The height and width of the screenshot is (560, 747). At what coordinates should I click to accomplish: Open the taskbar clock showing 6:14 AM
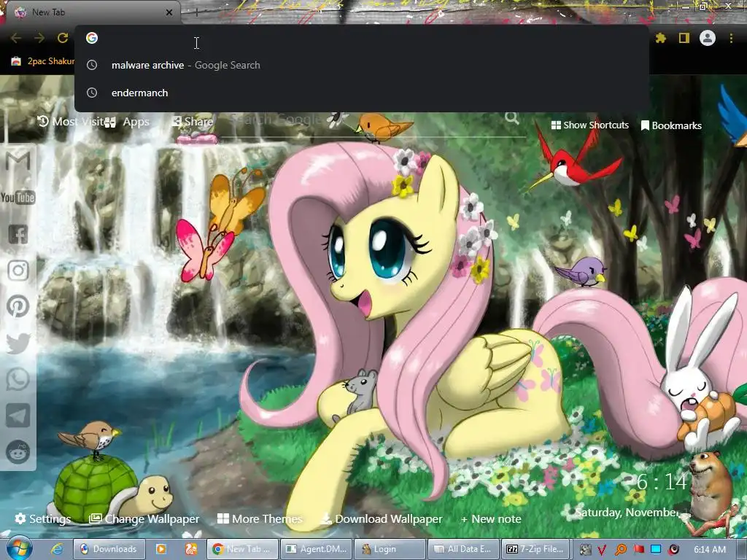pos(709,550)
